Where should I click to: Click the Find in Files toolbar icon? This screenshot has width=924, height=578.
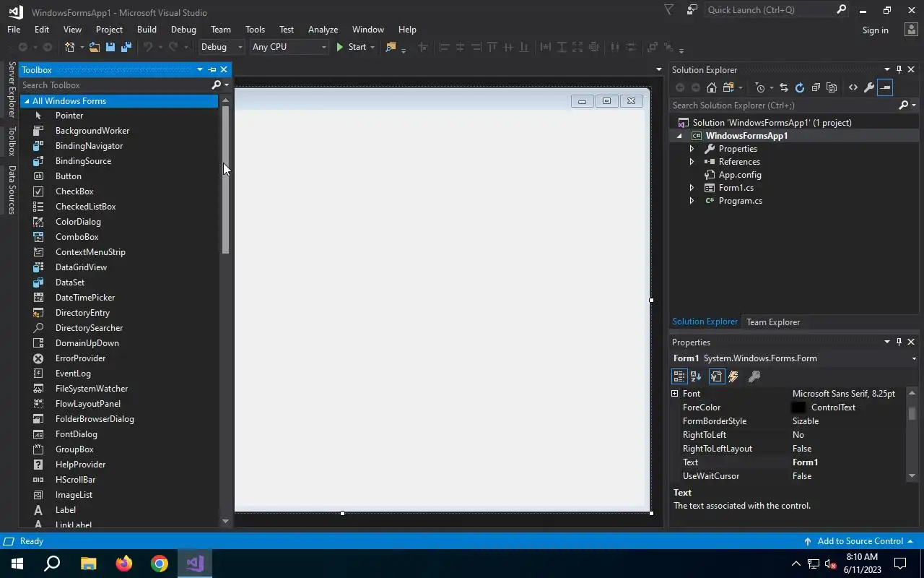[x=391, y=47]
